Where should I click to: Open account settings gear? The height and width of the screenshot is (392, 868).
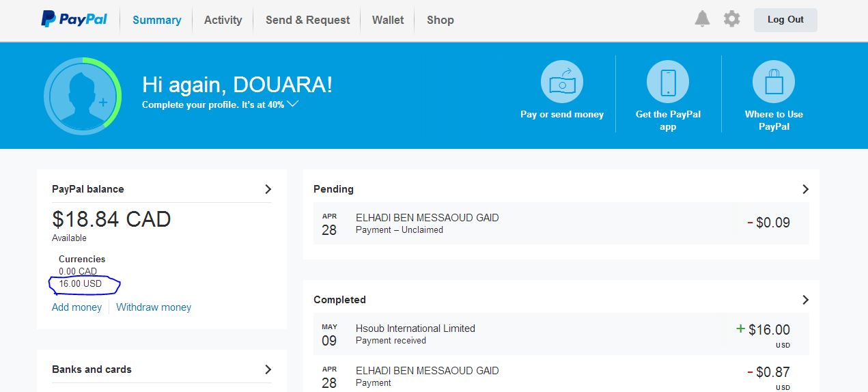[732, 19]
